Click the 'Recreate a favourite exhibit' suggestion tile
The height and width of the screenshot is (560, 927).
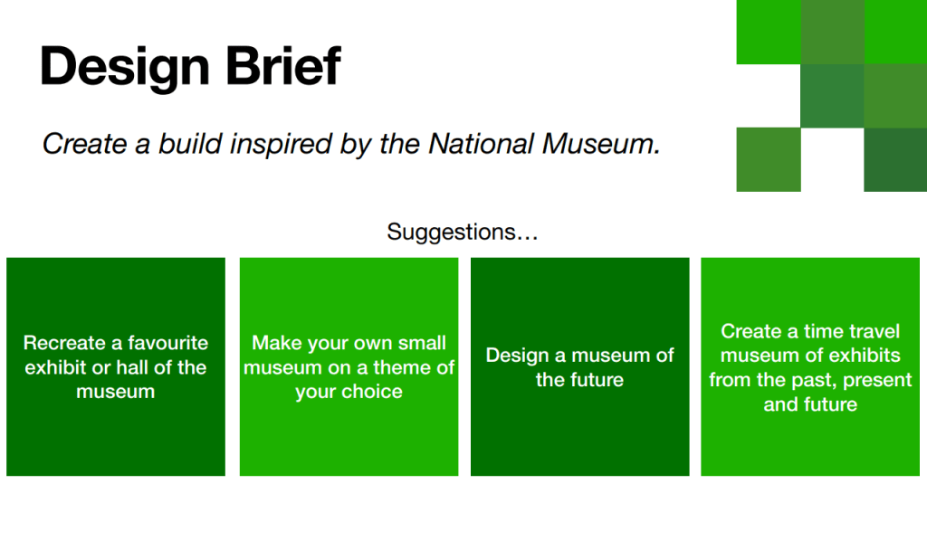tap(116, 366)
